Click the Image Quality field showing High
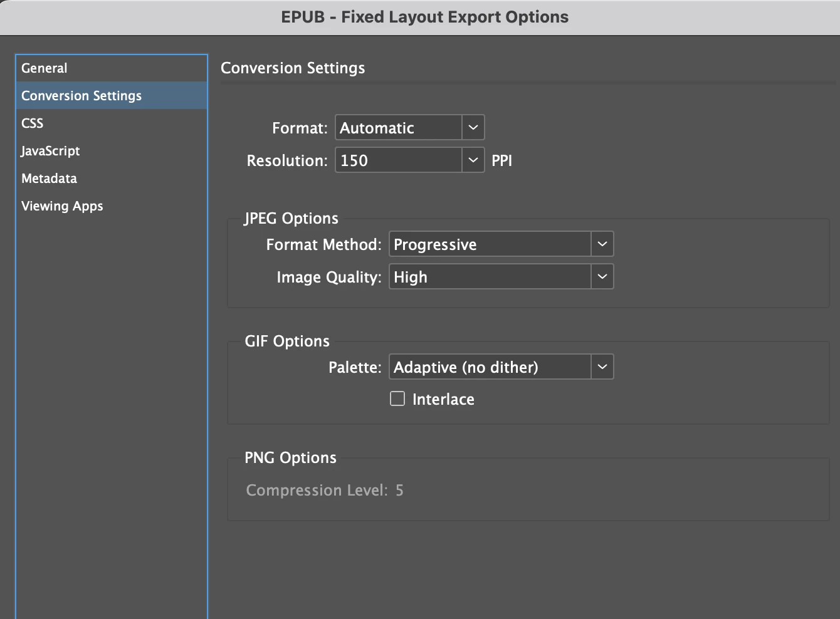The image size is (840, 619). click(490, 277)
